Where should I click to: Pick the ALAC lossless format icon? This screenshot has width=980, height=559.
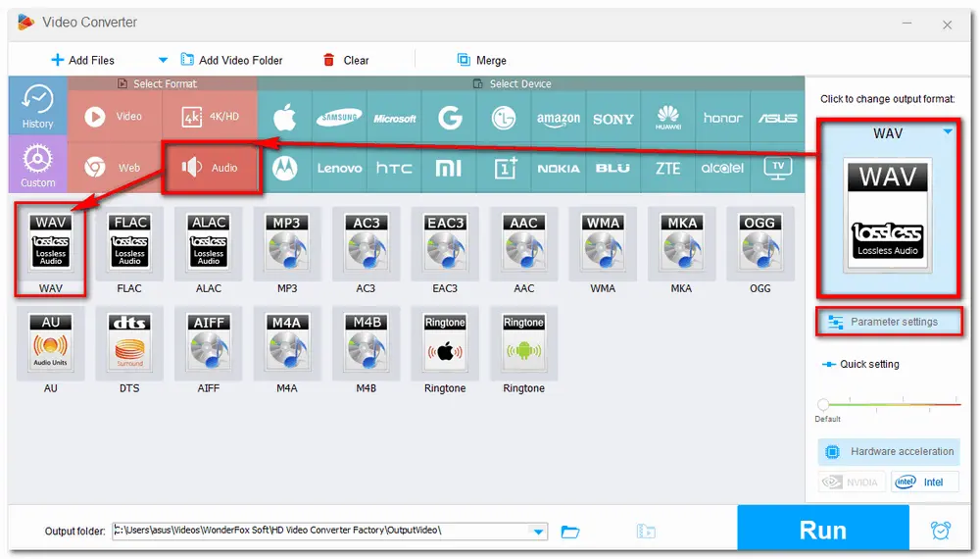point(208,244)
